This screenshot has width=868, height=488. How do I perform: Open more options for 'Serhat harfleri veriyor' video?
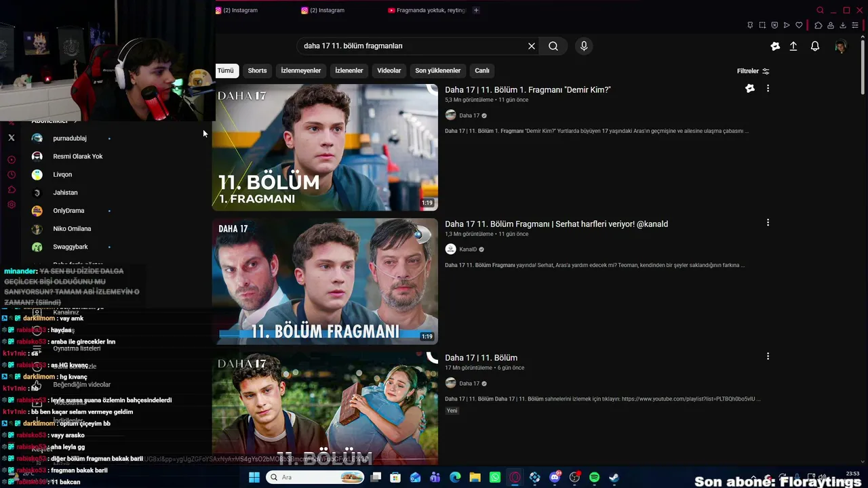pyautogui.click(x=768, y=222)
